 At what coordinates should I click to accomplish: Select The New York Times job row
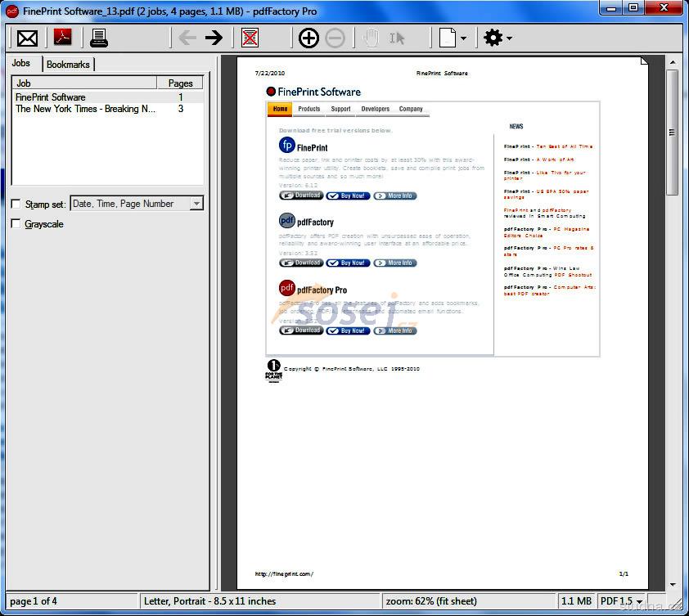[x=107, y=109]
